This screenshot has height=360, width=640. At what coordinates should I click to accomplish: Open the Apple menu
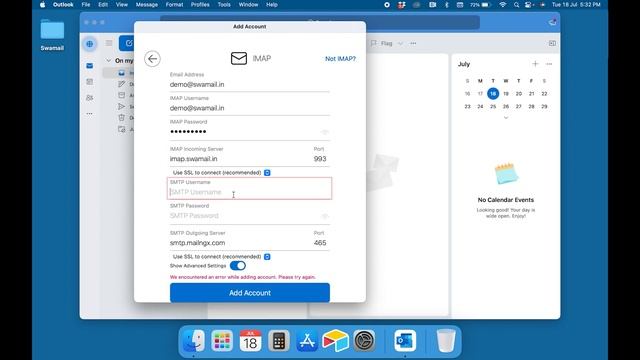click(x=42, y=4)
